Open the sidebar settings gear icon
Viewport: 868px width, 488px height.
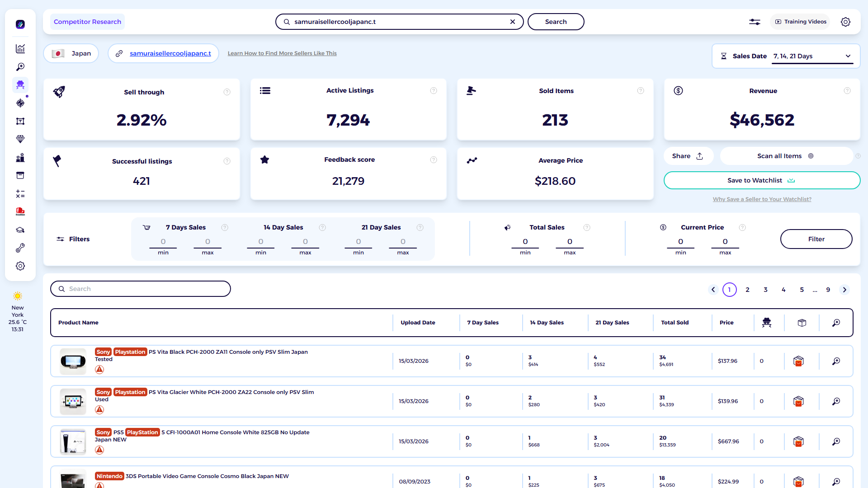(x=20, y=266)
